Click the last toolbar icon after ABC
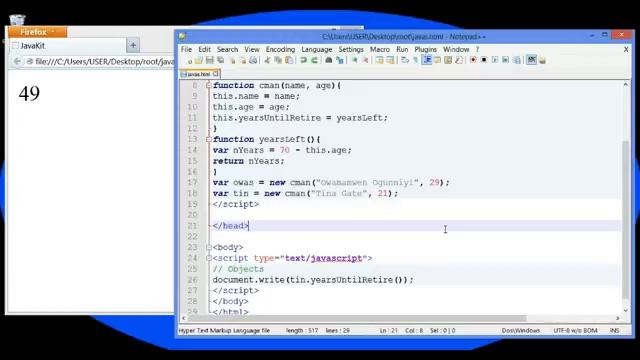This screenshot has height=360, width=640. coord(542,60)
